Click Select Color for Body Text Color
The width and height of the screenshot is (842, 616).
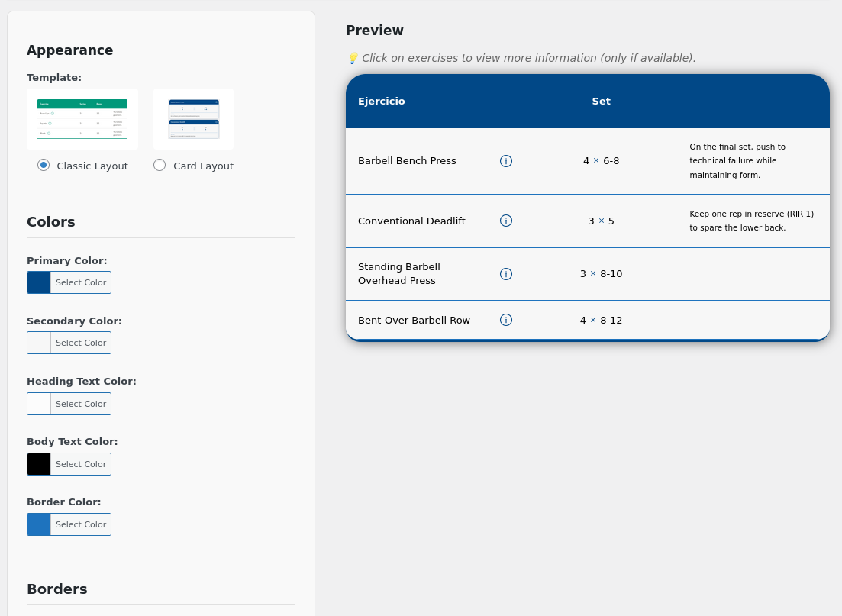coord(80,464)
